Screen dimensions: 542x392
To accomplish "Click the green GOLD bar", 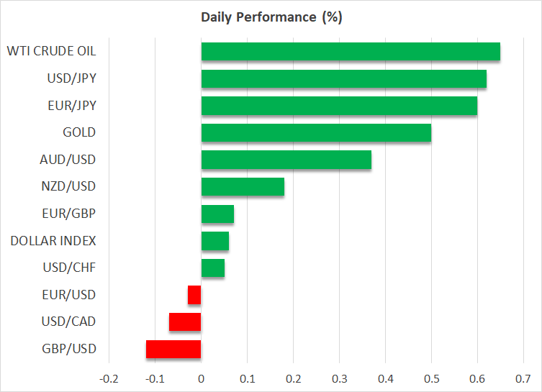I will point(316,132).
